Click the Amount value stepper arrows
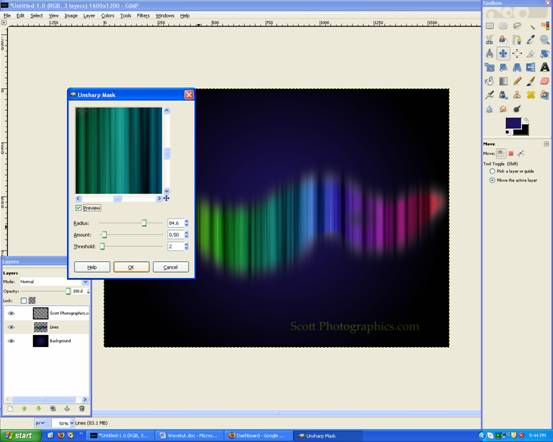 187,235
